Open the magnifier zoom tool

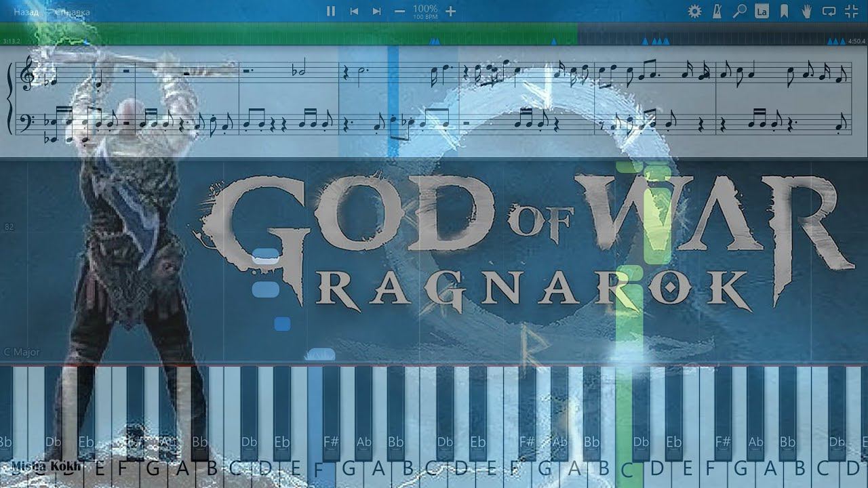(739, 11)
